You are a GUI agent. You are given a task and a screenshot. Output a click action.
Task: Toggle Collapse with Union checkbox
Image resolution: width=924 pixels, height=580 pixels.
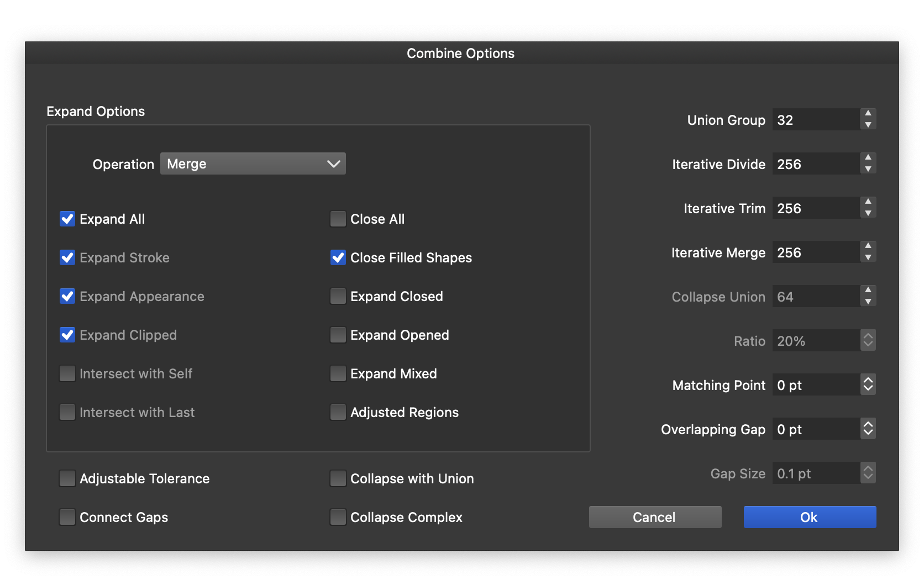pyautogui.click(x=338, y=479)
